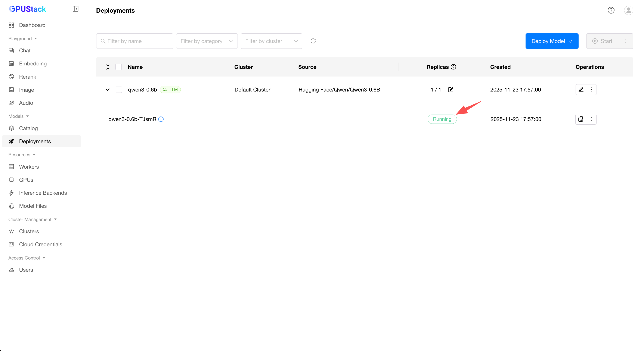This screenshot has width=644, height=351.
Task: Collapse all rows using header expand toggle
Action: [x=108, y=67]
